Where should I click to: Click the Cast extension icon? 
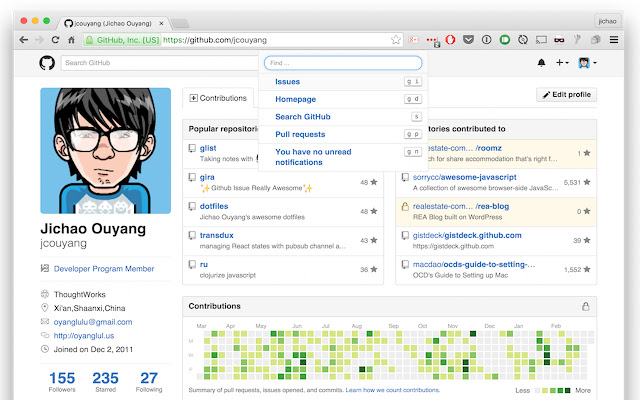[x=541, y=40]
